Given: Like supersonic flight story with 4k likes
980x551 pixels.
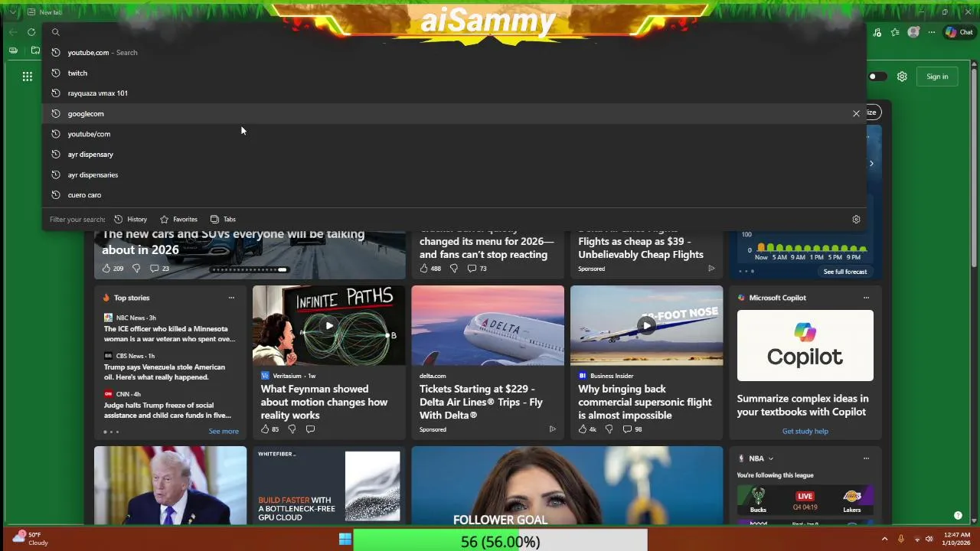Looking at the screenshot, I should [x=587, y=429].
